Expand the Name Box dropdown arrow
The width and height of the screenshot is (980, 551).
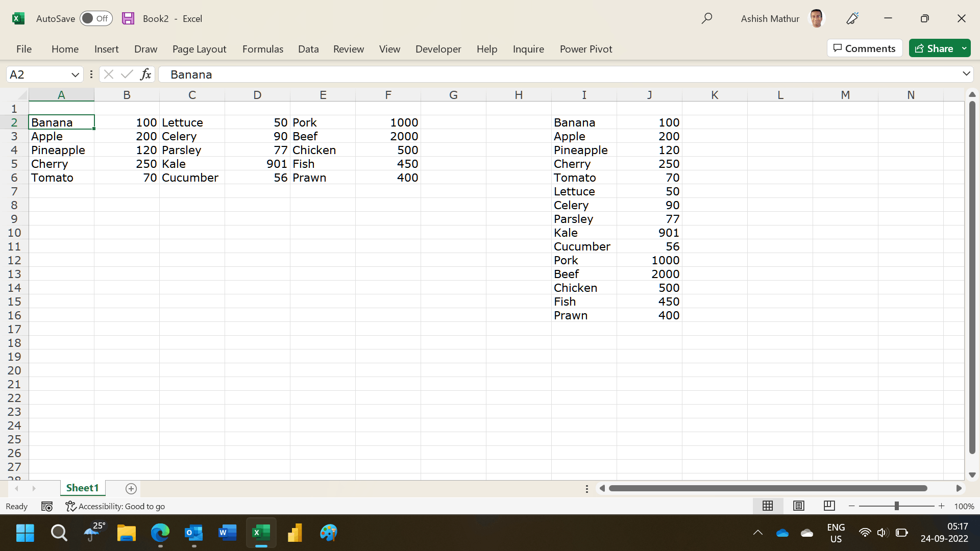point(75,74)
